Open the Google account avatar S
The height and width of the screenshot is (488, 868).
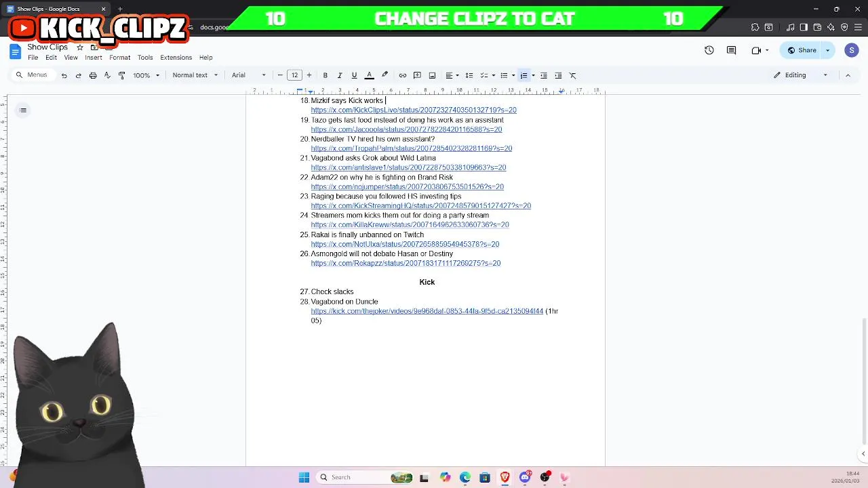(x=852, y=50)
